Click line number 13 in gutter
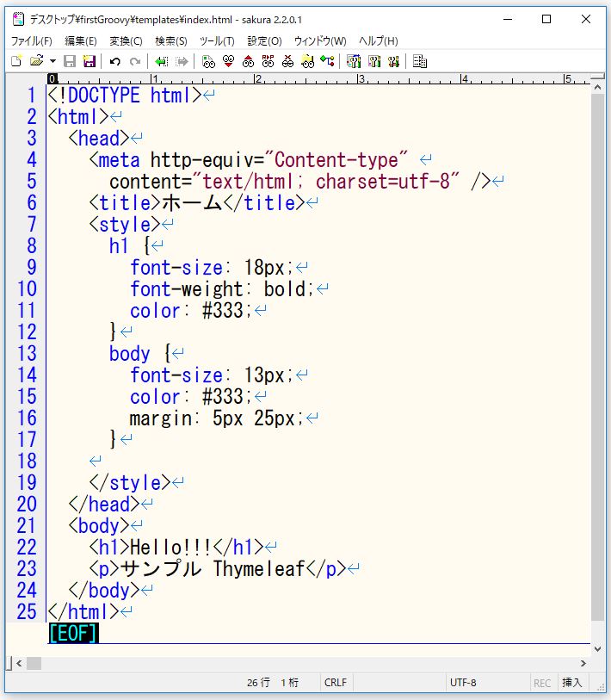Viewport: 611px width, 700px height. (27, 354)
